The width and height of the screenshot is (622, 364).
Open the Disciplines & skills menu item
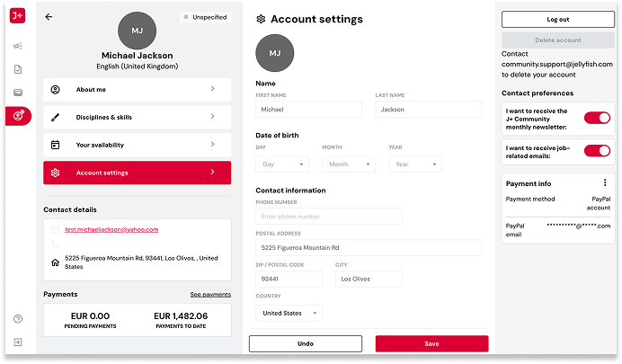pyautogui.click(x=138, y=118)
